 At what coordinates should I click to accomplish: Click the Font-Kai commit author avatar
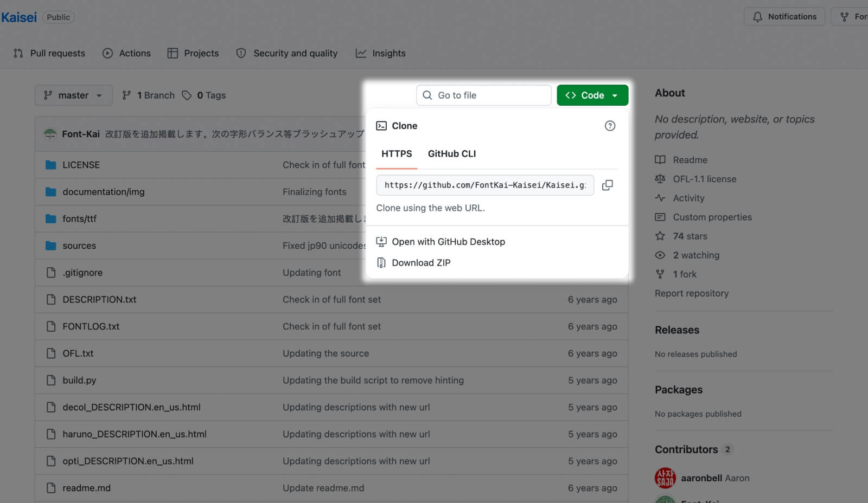[x=50, y=134]
